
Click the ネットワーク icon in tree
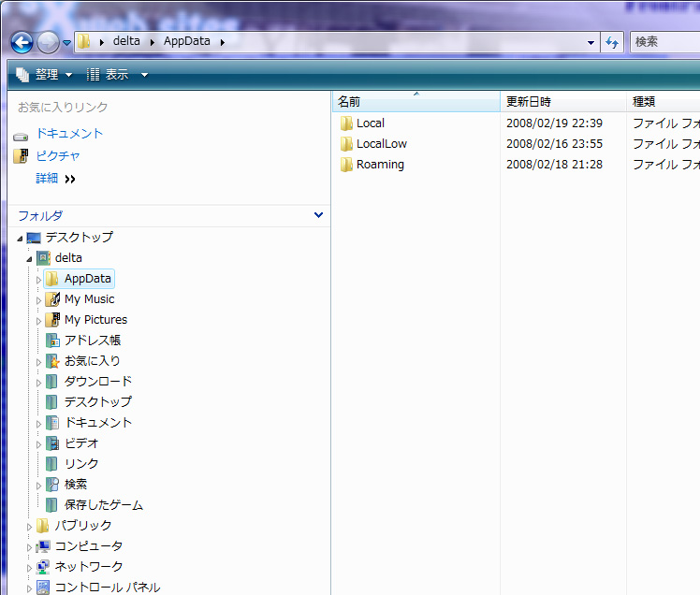coord(43,567)
